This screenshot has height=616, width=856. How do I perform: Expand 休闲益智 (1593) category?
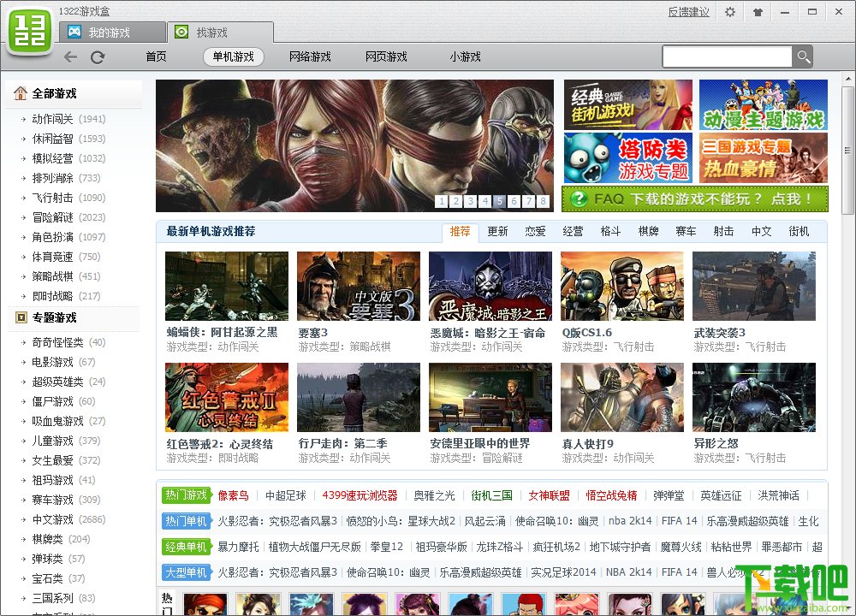click(68, 139)
